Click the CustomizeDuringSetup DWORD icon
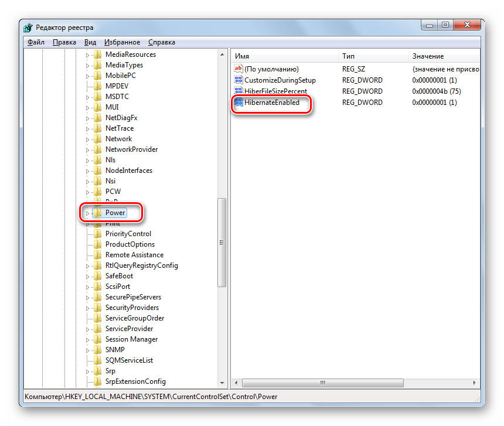 (x=238, y=80)
